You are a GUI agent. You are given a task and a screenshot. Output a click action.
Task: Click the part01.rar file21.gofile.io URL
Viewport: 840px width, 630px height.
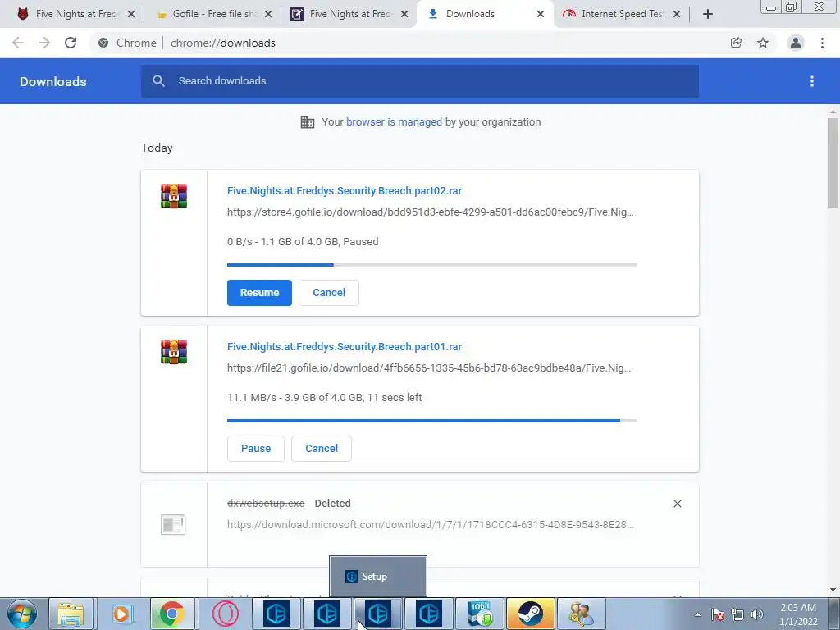tap(429, 368)
